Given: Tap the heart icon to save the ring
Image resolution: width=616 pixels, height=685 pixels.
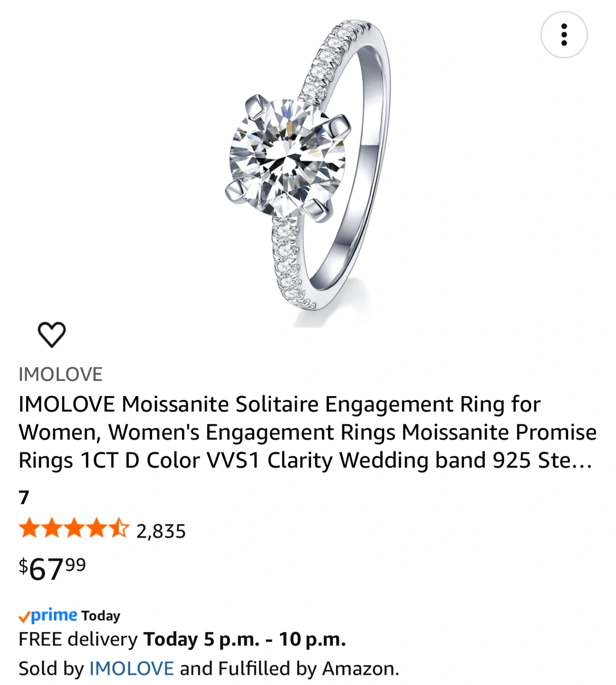Looking at the screenshot, I should tap(51, 334).
